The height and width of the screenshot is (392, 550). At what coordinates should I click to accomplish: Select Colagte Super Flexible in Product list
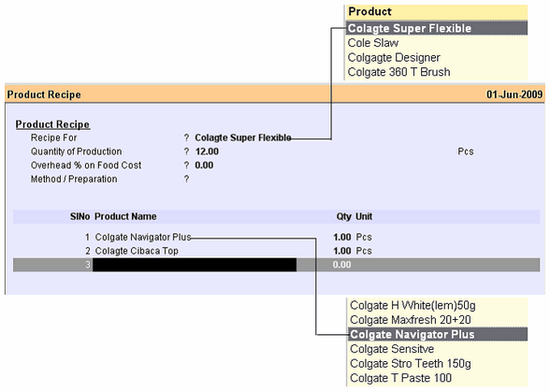tap(437, 28)
